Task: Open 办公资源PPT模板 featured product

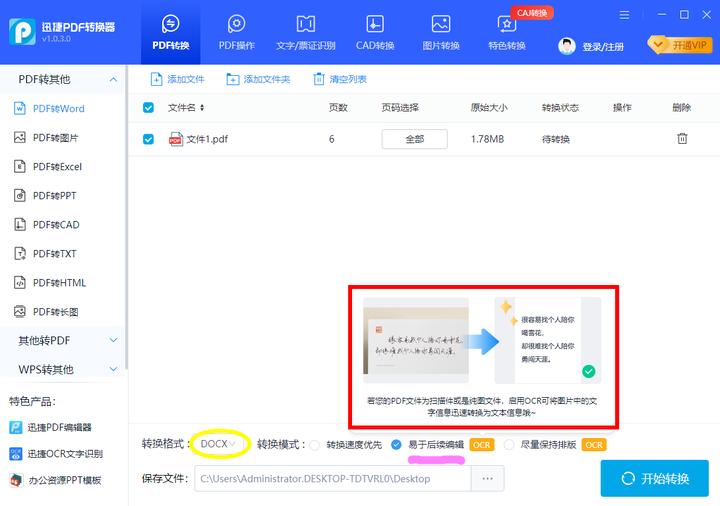Action: coord(55,480)
